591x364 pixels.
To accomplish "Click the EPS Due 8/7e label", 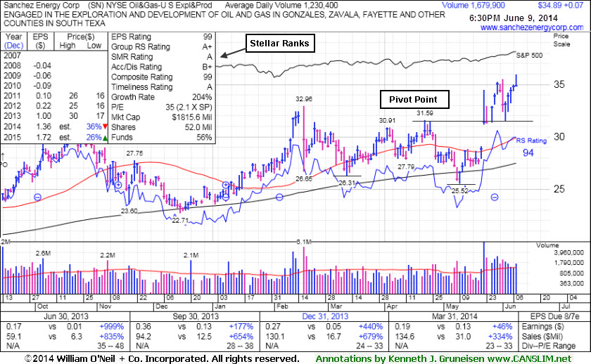I will (x=555, y=316).
